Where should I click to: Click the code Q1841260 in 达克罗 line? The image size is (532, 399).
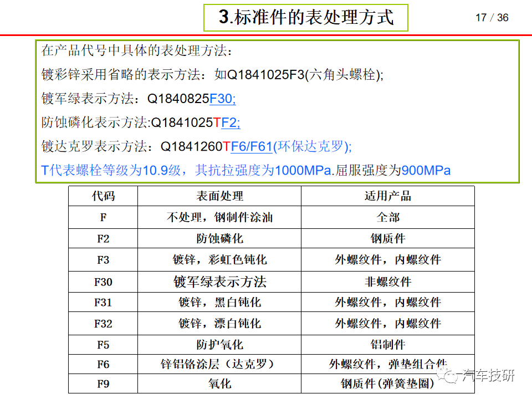coord(191,146)
